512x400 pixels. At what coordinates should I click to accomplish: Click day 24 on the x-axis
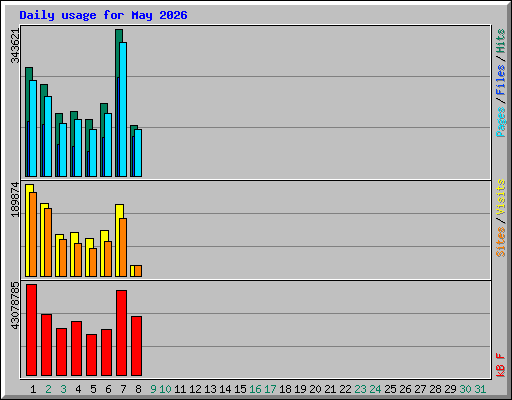(375, 389)
